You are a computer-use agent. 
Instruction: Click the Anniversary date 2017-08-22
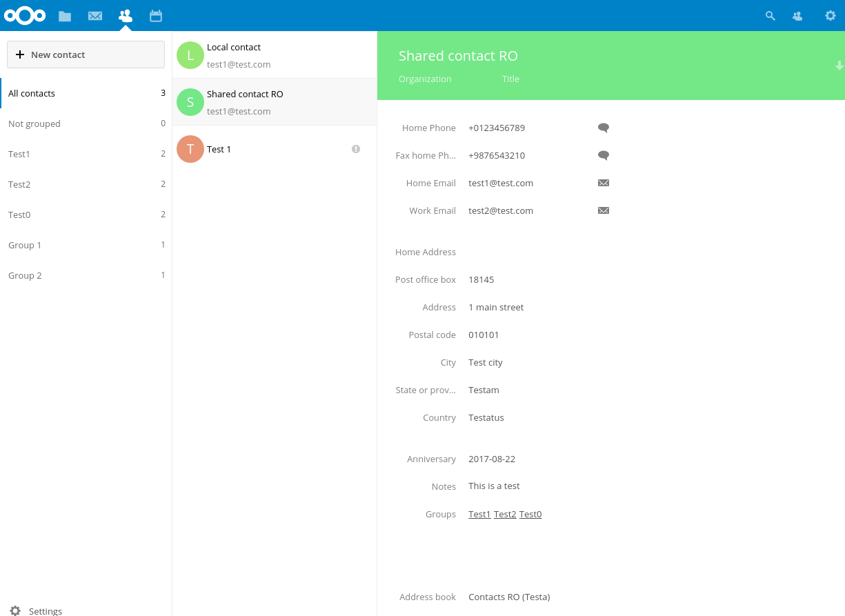(x=492, y=459)
